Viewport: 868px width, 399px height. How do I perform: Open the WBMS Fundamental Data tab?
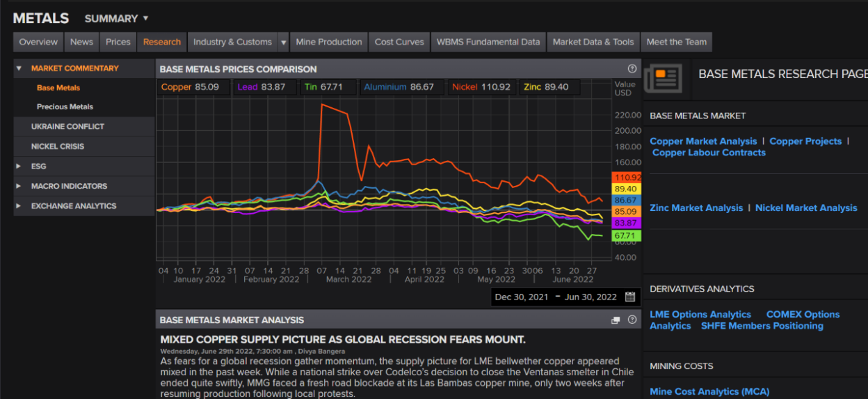[488, 42]
